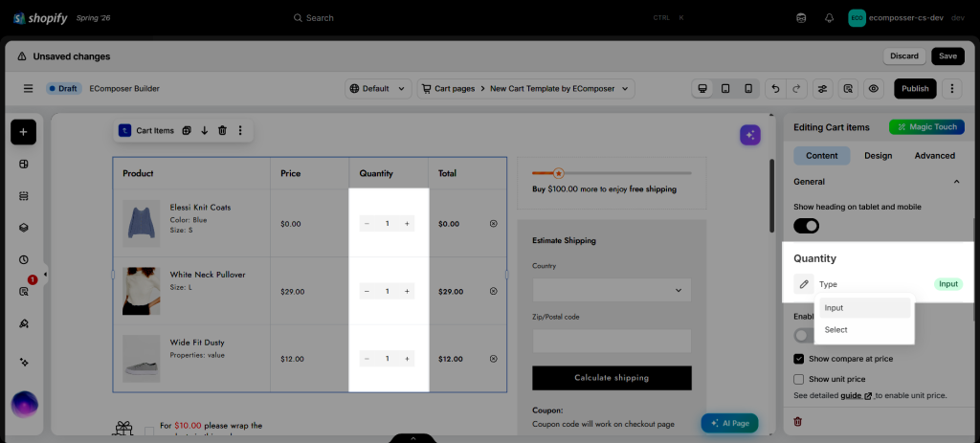Uncheck Show compare at price
This screenshot has height=443, width=980.
click(799, 359)
